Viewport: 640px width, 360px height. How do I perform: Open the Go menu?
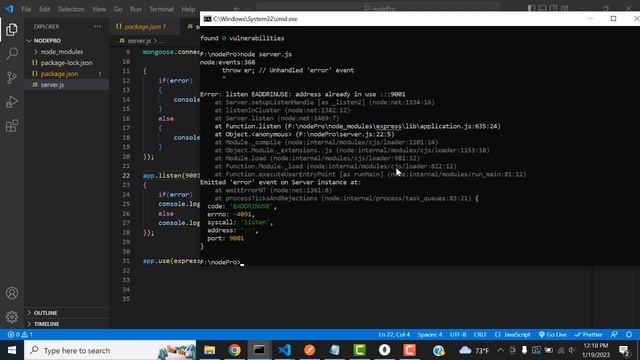coord(118,9)
